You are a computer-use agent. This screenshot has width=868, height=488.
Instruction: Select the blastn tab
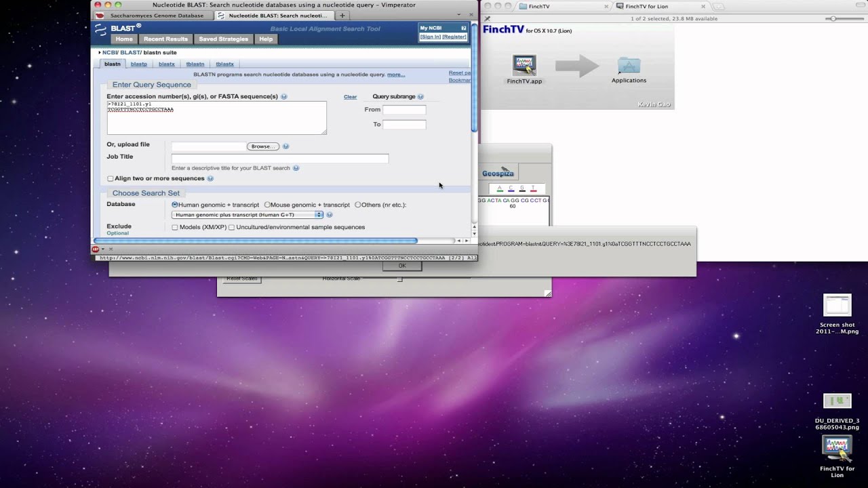click(x=113, y=64)
